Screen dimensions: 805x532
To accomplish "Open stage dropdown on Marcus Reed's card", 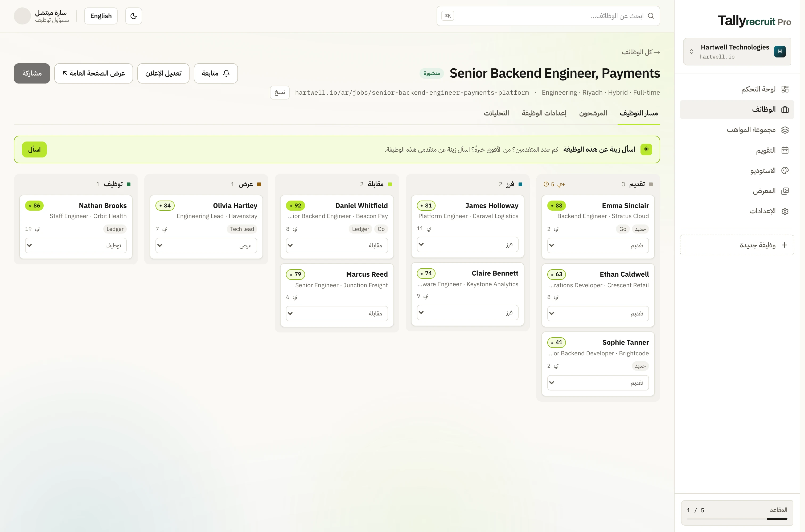I will [337, 314].
